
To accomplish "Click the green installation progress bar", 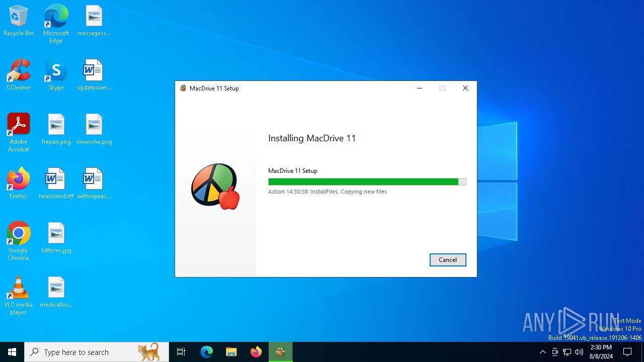I will (367, 182).
